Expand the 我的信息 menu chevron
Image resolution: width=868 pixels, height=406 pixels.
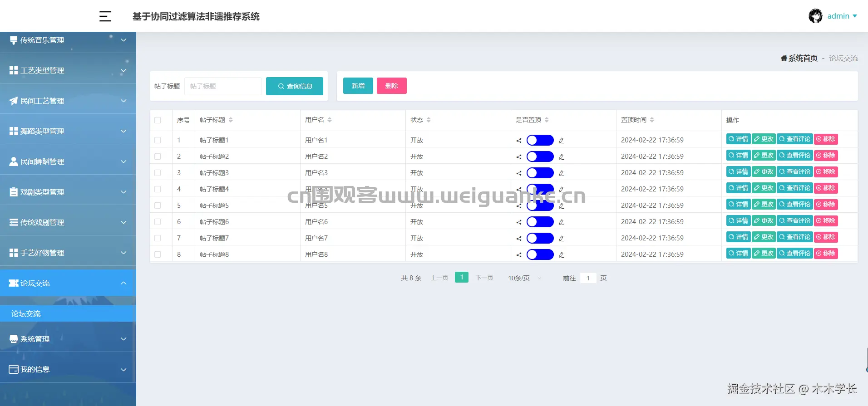[x=123, y=369]
